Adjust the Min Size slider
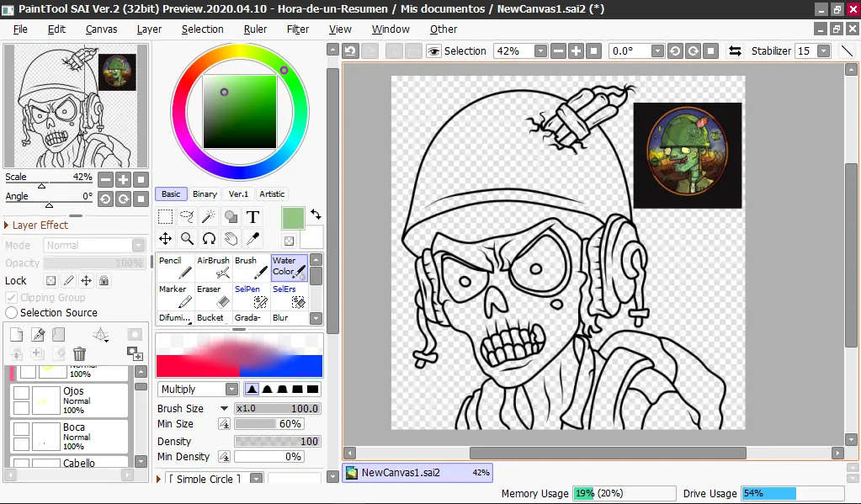 (x=269, y=424)
